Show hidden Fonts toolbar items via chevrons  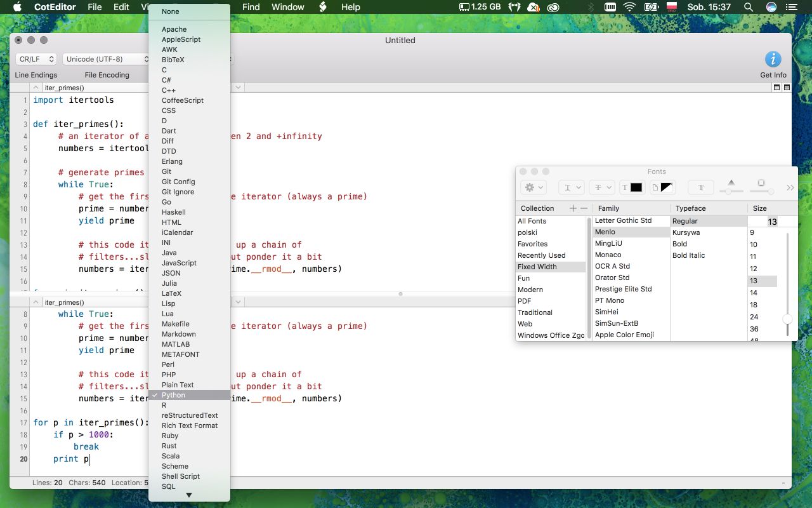click(790, 187)
